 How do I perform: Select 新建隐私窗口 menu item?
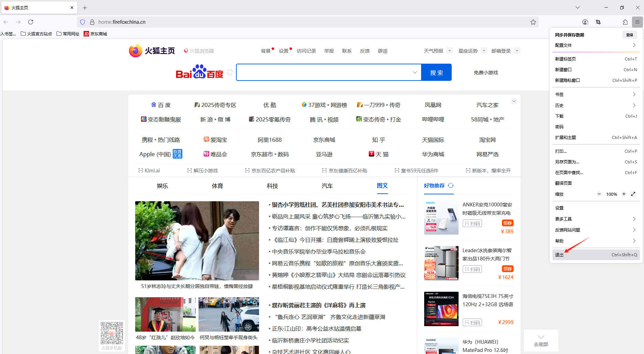(x=596, y=80)
